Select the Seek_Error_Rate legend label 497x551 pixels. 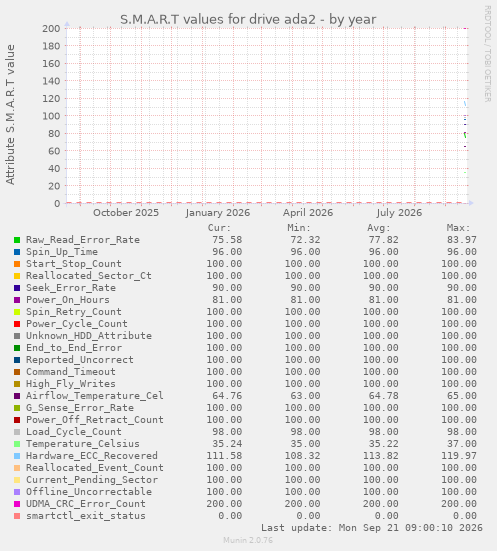click(71, 288)
